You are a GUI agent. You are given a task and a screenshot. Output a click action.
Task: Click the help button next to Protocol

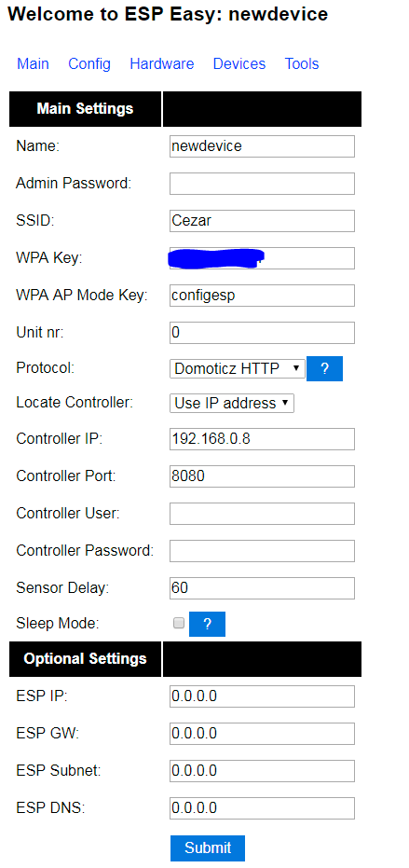(324, 368)
